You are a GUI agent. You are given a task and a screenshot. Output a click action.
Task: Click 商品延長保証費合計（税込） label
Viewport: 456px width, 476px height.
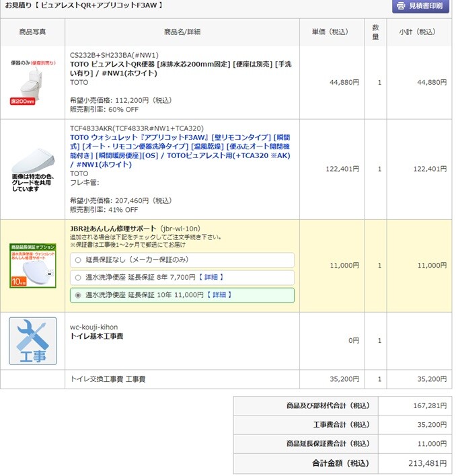328,444
